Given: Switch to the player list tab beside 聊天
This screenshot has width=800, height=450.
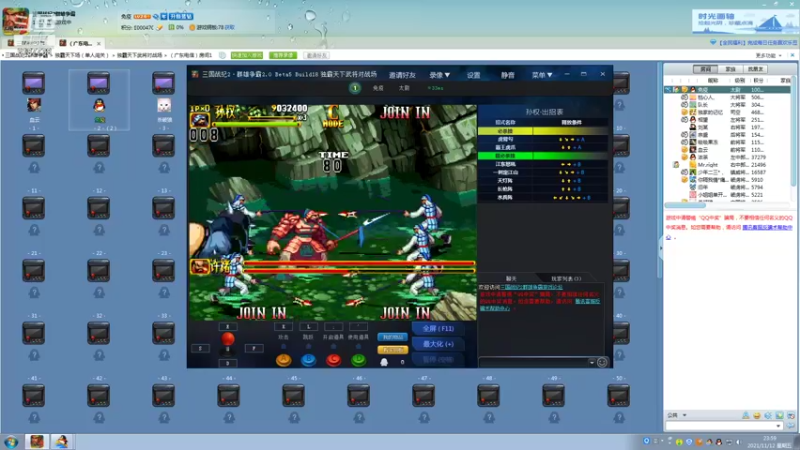Looking at the screenshot, I should 566,279.
